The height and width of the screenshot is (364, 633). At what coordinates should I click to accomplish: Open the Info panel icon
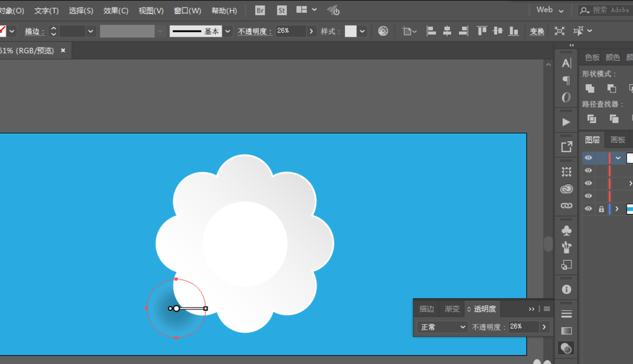click(567, 289)
